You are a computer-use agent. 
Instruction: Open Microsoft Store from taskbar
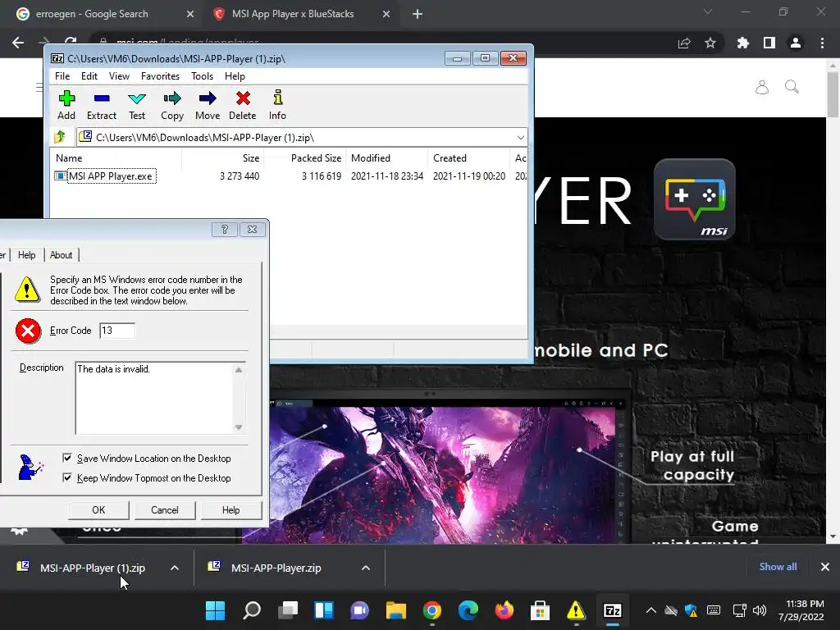(540, 610)
